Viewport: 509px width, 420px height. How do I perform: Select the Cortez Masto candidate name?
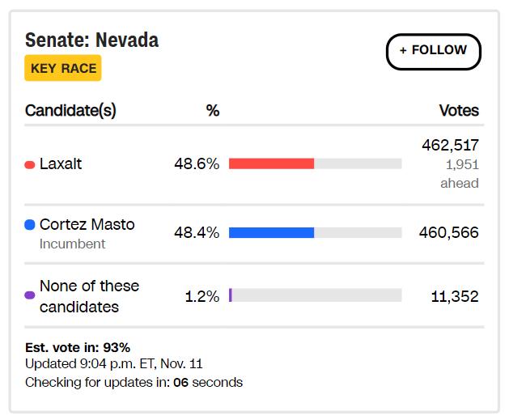click(x=87, y=224)
